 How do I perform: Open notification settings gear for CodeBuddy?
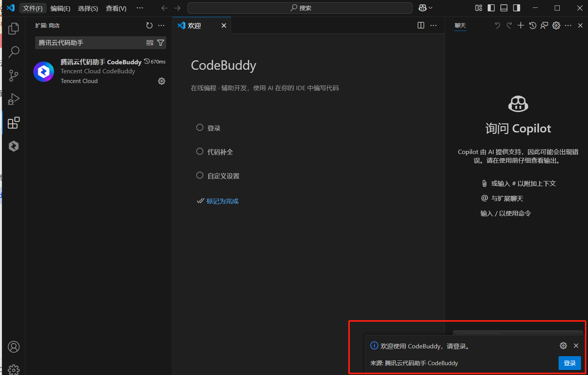point(563,346)
